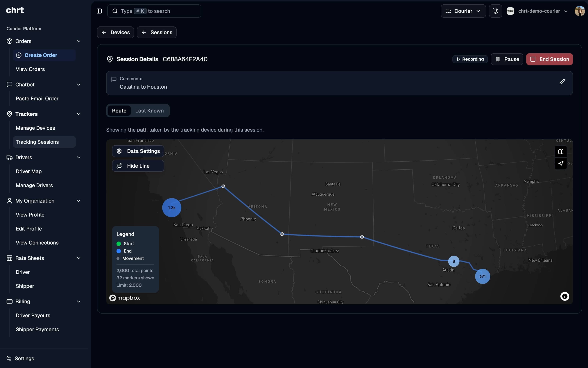This screenshot has height=368, width=588.
Task: Expand the Orders section in sidebar
Action: (x=78, y=41)
